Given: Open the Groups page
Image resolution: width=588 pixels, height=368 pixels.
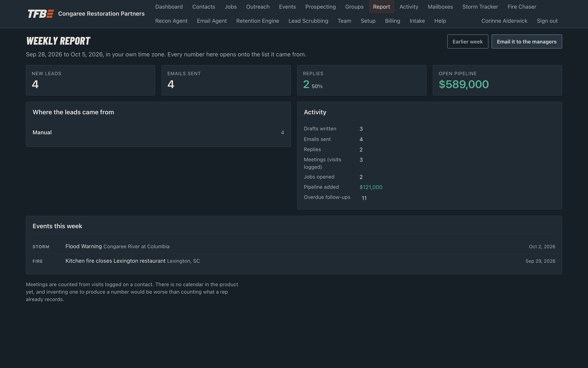Looking at the screenshot, I should pos(354,7).
